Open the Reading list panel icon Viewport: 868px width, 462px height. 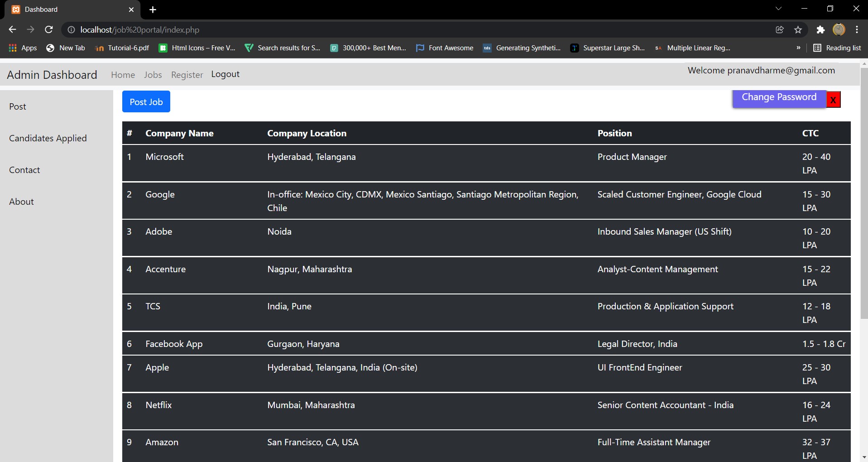pyautogui.click(x=837, y=48)
